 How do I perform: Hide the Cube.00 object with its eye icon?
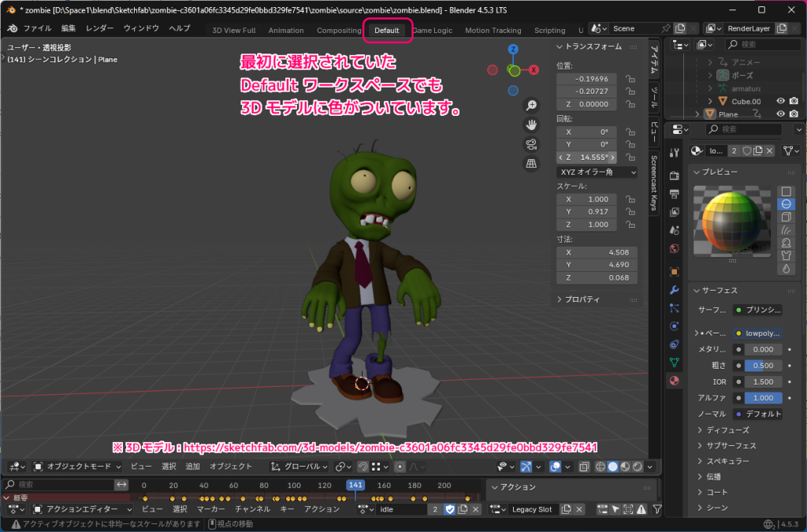click(x=780, y=101)
